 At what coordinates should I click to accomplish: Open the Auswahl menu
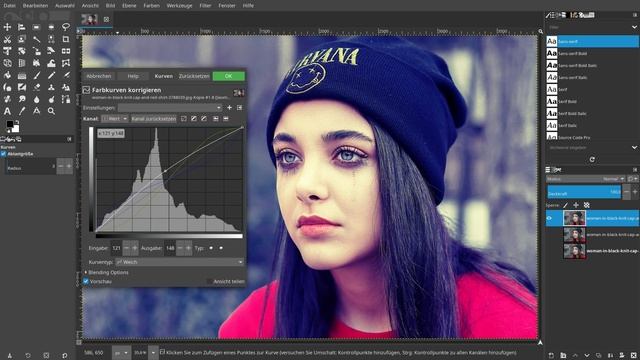click(64, 6)
